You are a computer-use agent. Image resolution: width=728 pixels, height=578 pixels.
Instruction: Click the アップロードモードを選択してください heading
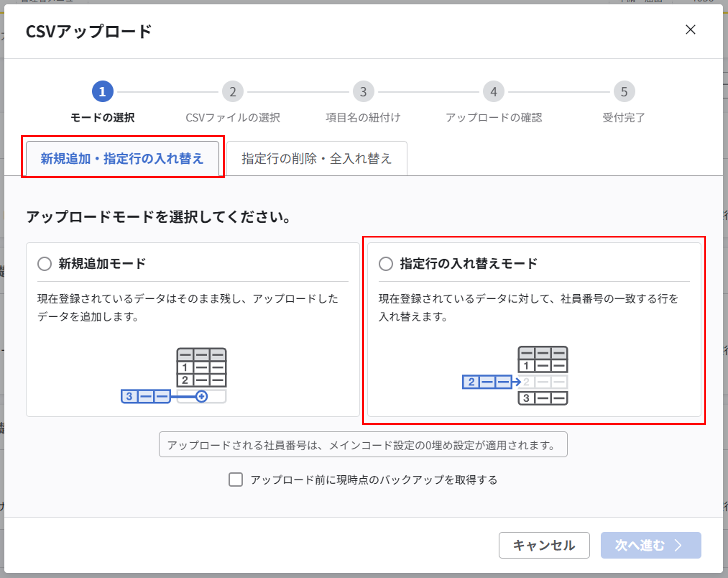(x=158, y=216)
